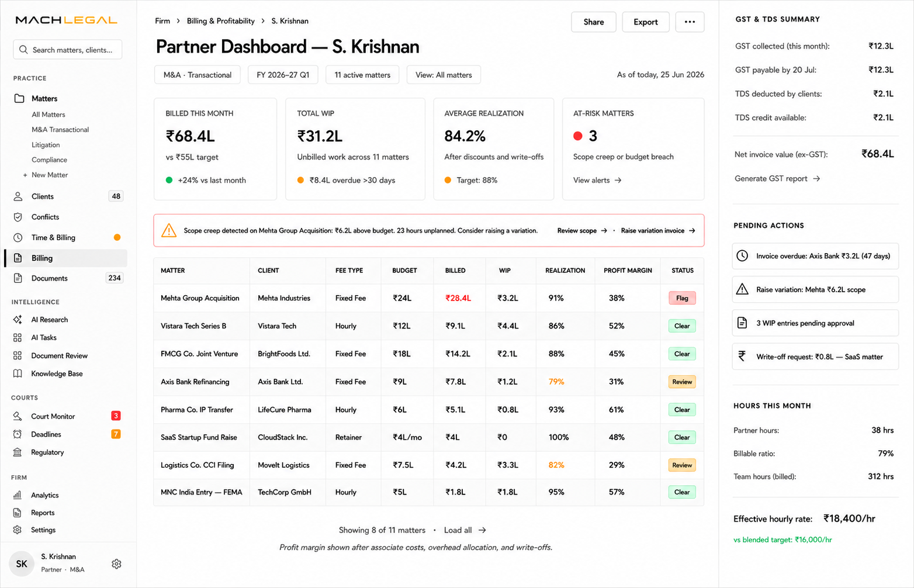This screenshot has height=588, width=914.
Task: Select M&A Transactional in sidebar
Action: [60, 130]
